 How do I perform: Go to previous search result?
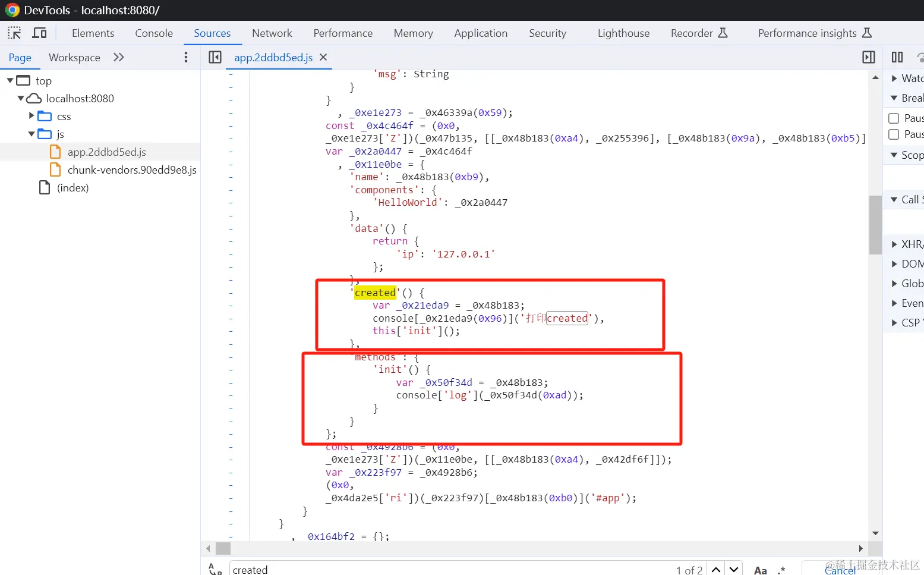click(x=716, y=570)
